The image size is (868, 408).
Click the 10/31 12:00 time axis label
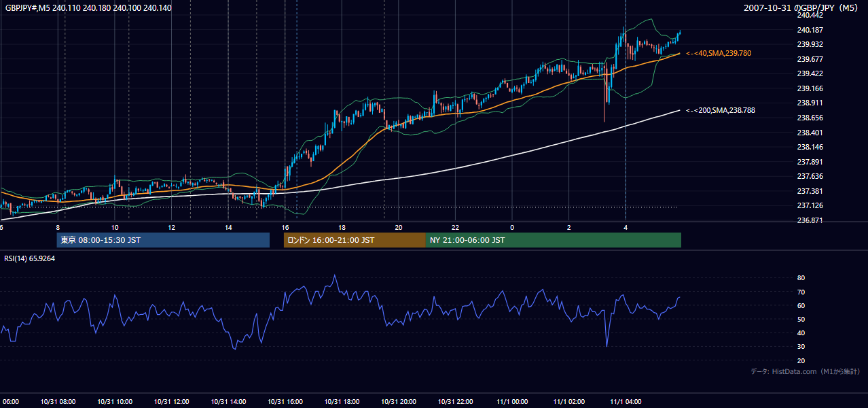pyautogui.click(x=172, y=401)
